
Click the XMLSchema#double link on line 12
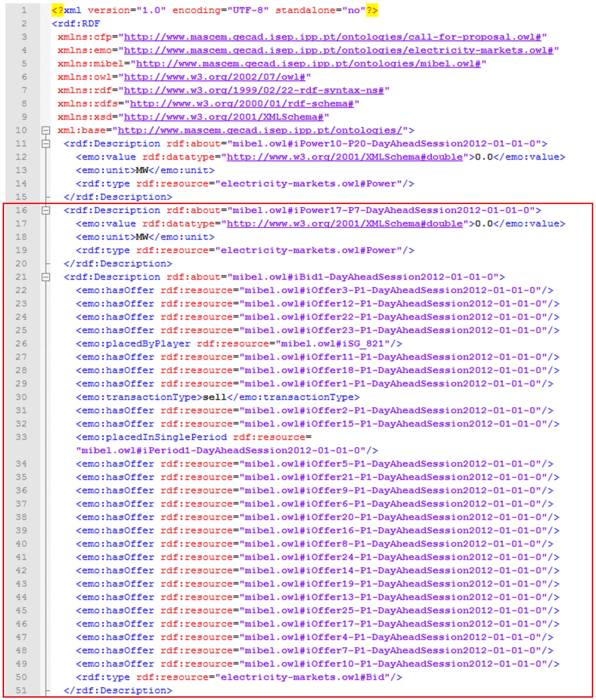point(344,157)
